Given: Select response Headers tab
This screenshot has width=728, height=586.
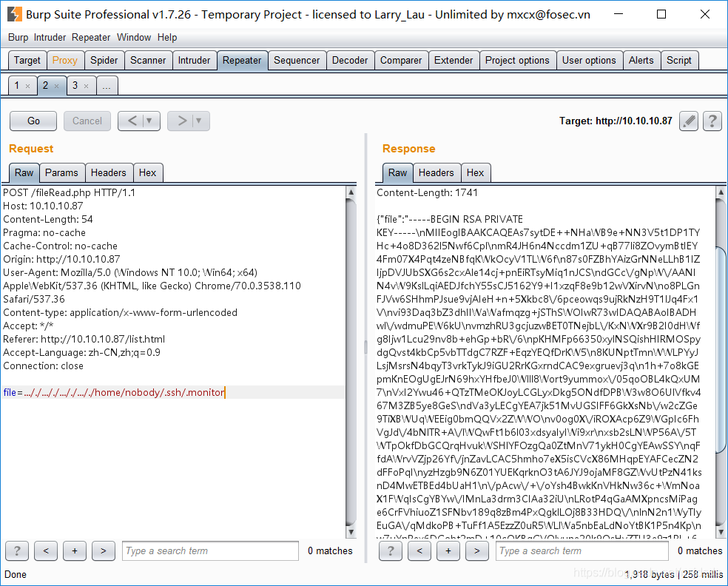Looking at the screenshot, I should (437, 172).
